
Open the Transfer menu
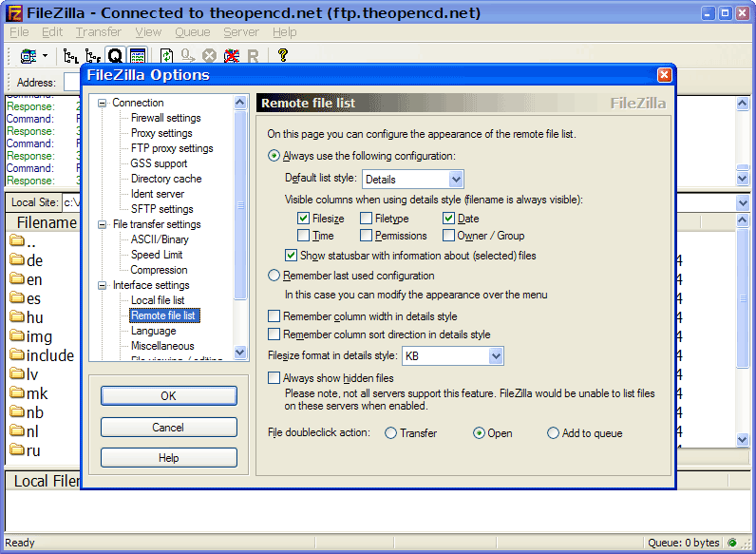(x=99, y=32)
